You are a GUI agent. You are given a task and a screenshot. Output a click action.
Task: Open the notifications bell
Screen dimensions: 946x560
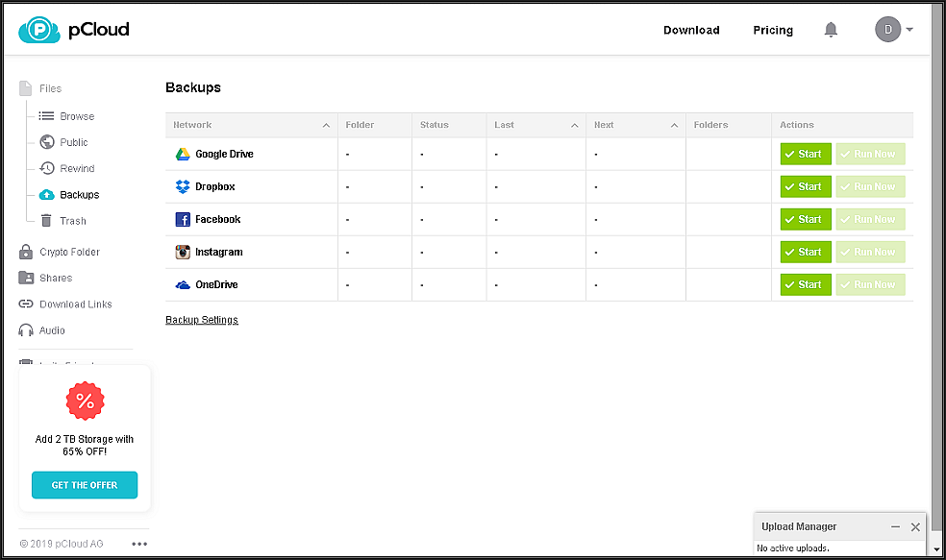(831, 30)
